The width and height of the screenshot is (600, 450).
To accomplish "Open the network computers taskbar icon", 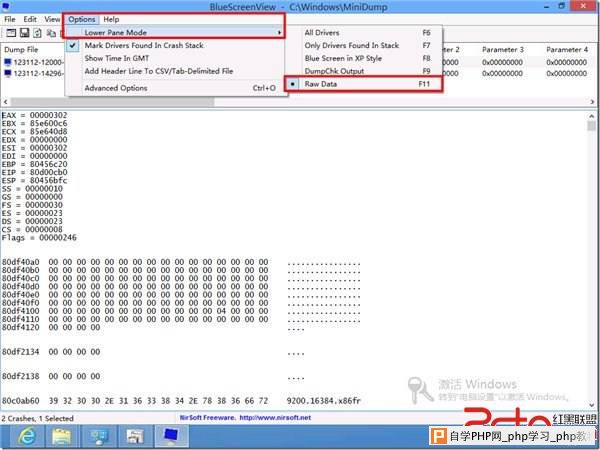I will click(99, 436).
